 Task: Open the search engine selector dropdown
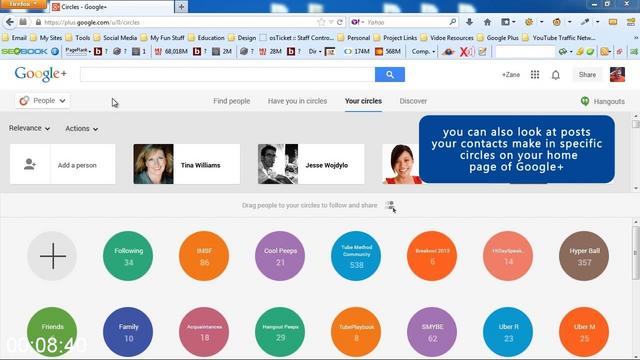(358, 22)
